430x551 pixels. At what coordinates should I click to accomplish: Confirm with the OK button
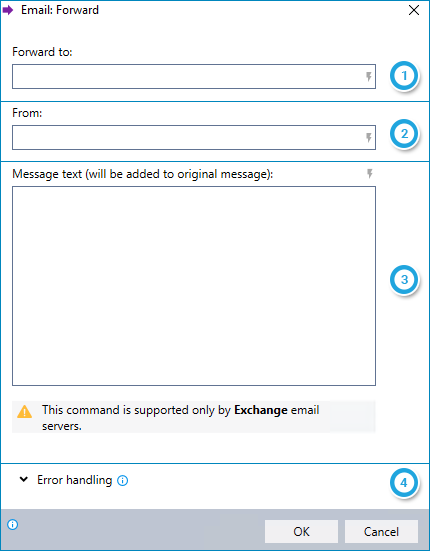point(301,532)
